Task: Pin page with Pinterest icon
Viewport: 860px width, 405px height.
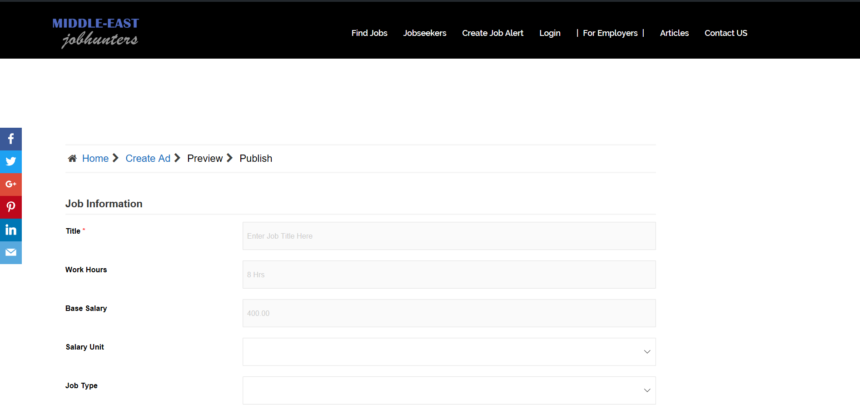Action: tap(10, 207)
